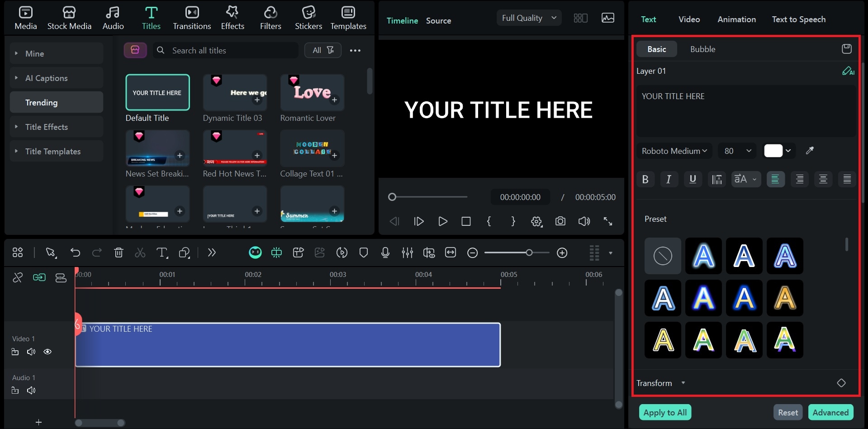Select the Default Title thumbnail

[x=157, y=92]
